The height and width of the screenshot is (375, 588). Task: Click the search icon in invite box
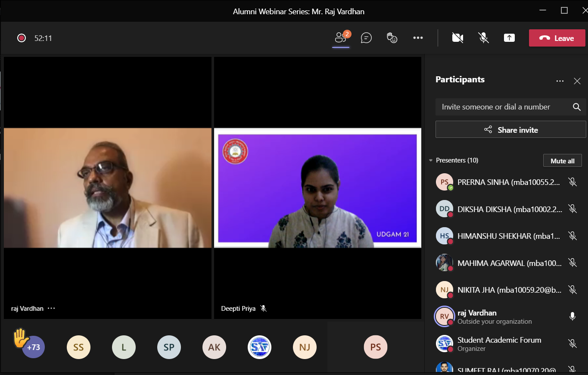[x=577, y=107]
